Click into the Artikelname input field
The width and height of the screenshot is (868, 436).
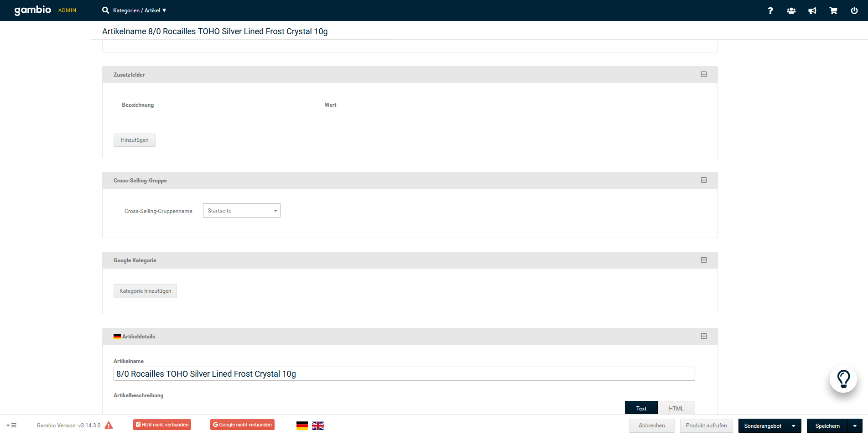click(404, 374)
